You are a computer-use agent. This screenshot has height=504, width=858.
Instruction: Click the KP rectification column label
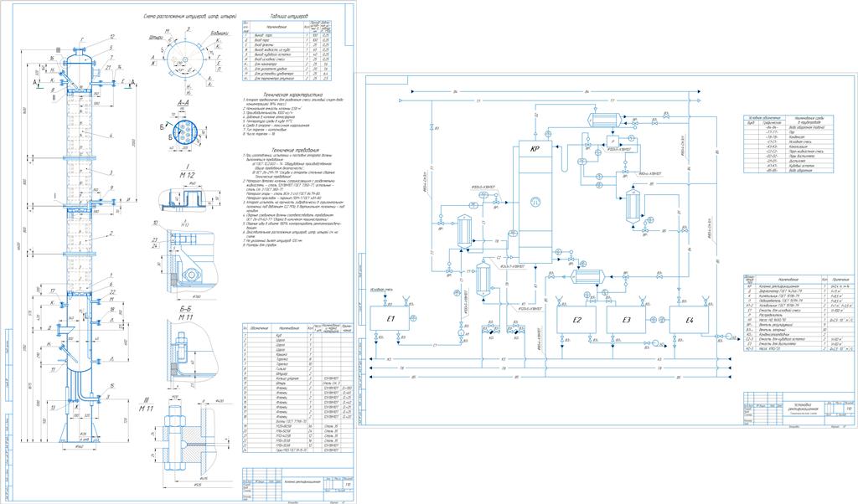click(535, 149)
